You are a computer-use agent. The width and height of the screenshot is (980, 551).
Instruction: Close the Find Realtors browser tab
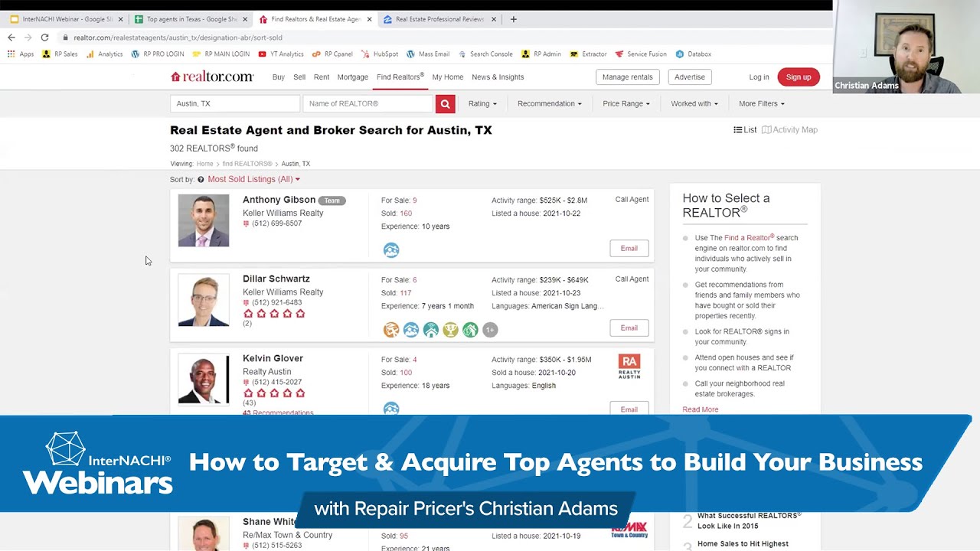pos(369,19)
